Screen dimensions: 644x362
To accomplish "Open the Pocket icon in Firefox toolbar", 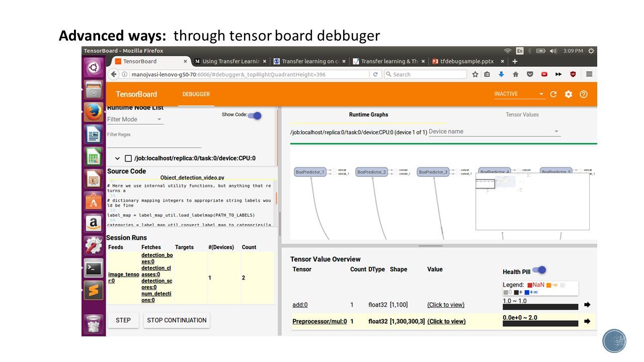I will click(530, 74).
